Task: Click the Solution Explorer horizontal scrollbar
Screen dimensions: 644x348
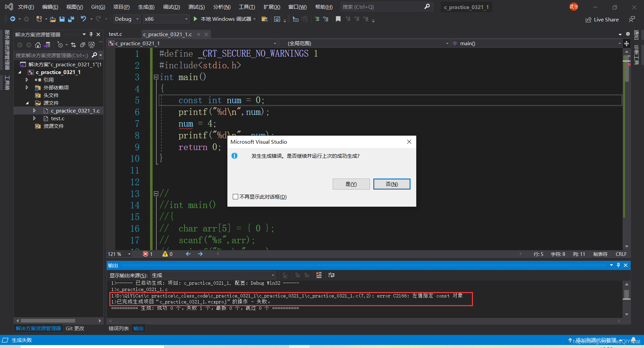Action: [48, 321]
